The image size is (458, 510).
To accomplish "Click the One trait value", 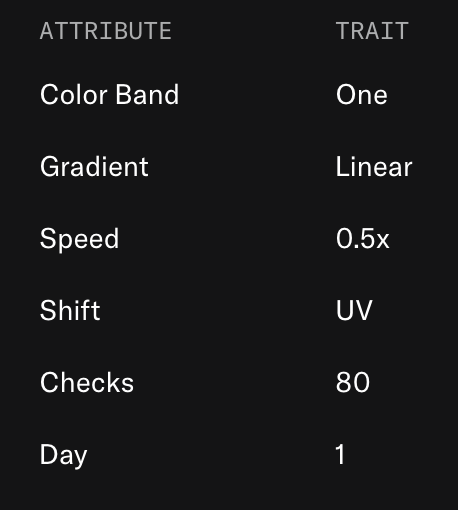I will (362, 94).
